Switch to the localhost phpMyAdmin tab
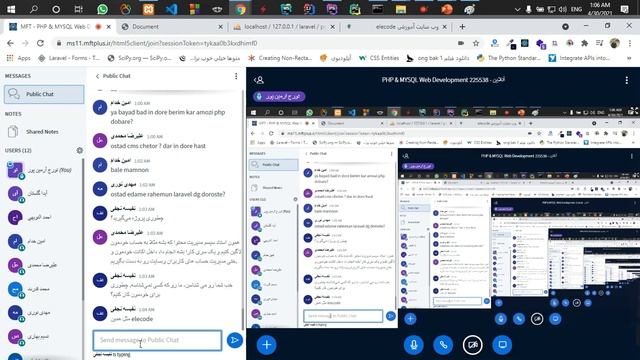The image size is (640, 360). pyautogui.click(x=284, y=27)
